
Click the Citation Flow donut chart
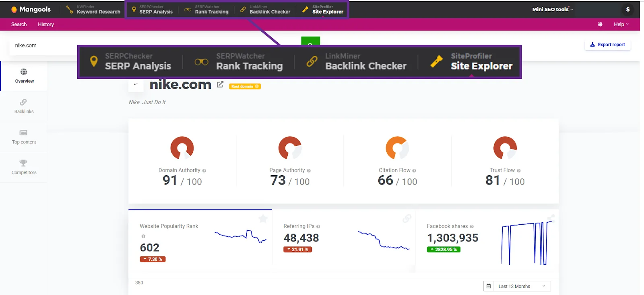coord(397,148)
